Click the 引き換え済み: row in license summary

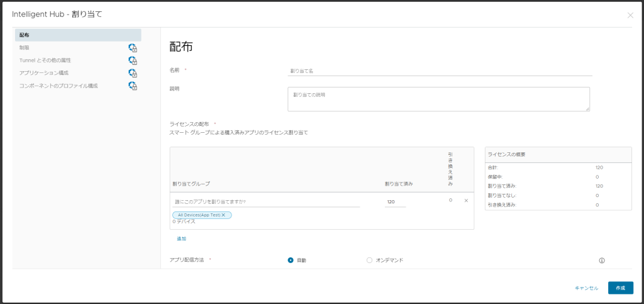click(x=558, y=205)
